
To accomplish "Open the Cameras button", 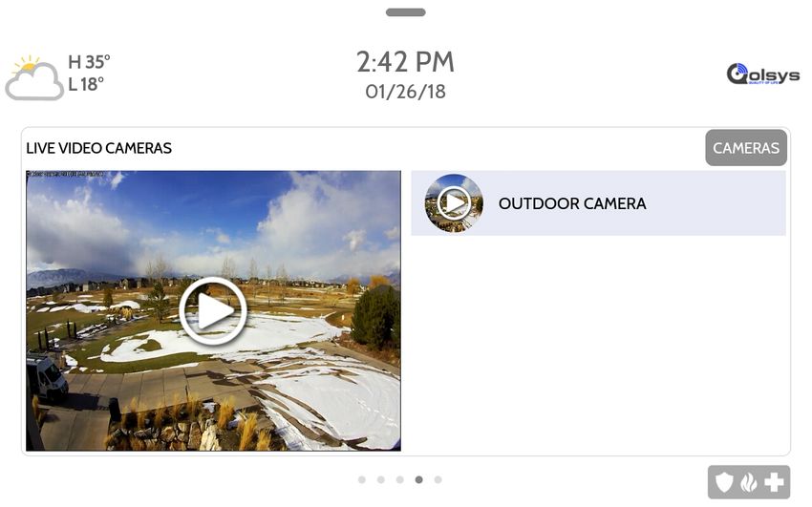I will point(746,148).
